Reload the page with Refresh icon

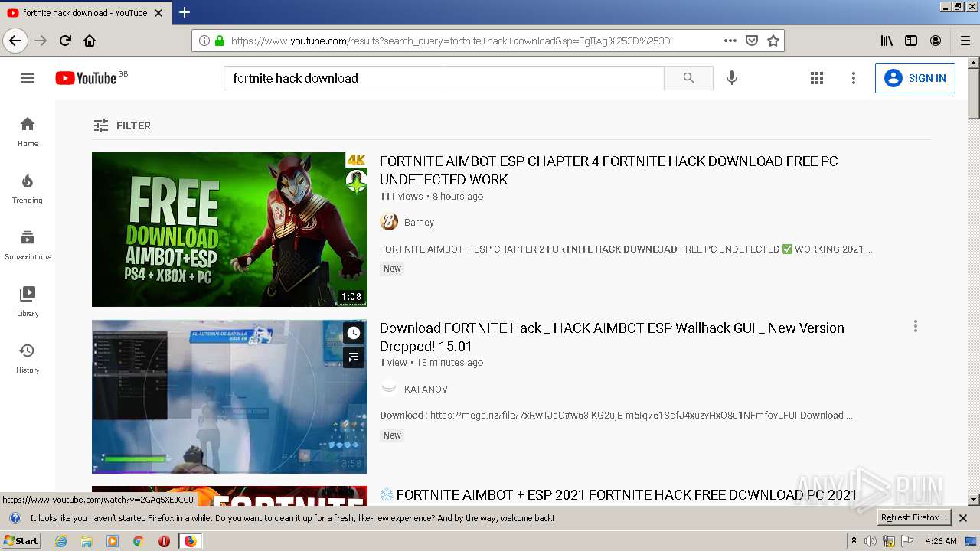[x=65, y=41]
